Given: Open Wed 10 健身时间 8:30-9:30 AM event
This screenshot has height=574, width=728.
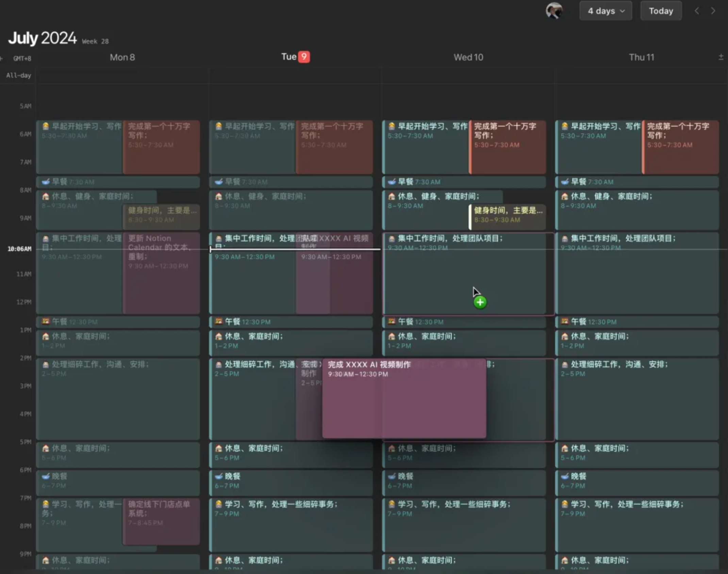Looking at the screenshot, I should [x=508, y=215].
